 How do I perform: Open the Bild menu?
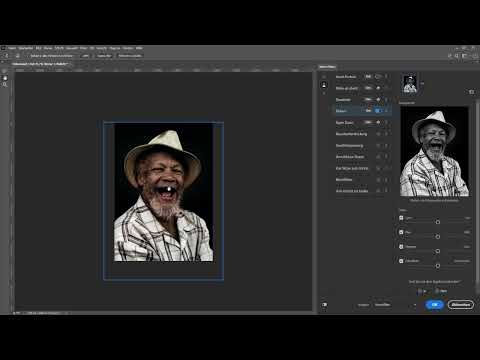(x=38, y=48)
